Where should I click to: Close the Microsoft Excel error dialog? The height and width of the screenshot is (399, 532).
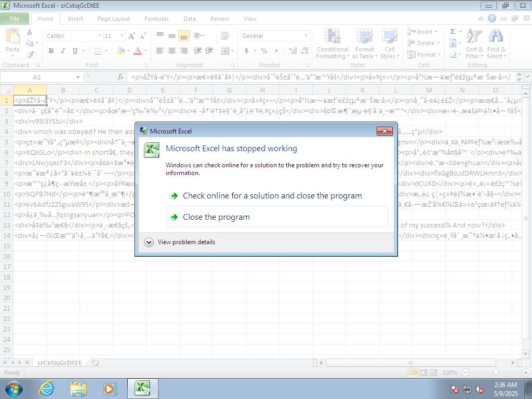pos(384,131)
